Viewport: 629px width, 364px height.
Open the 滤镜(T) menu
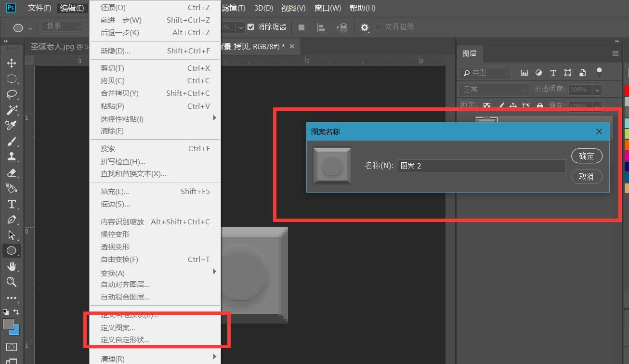pyautogui.click(x=233, y=8)
